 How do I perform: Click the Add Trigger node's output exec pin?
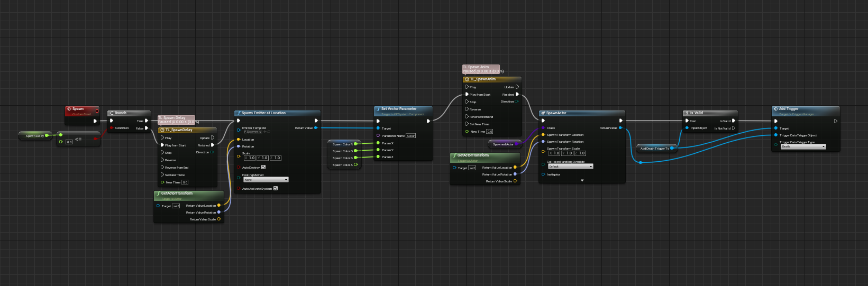pos(836,121)
